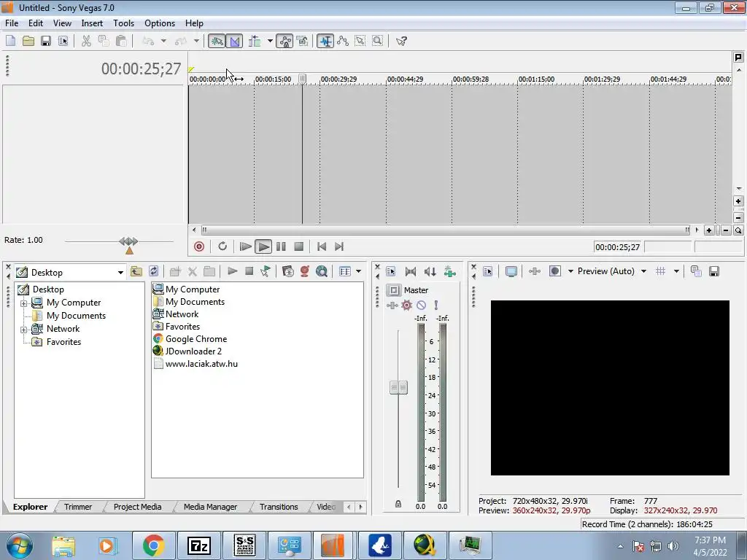747x560 pixels.
Task: Toggle Automatic Crossfades button
Action: (x=234, y=41)
